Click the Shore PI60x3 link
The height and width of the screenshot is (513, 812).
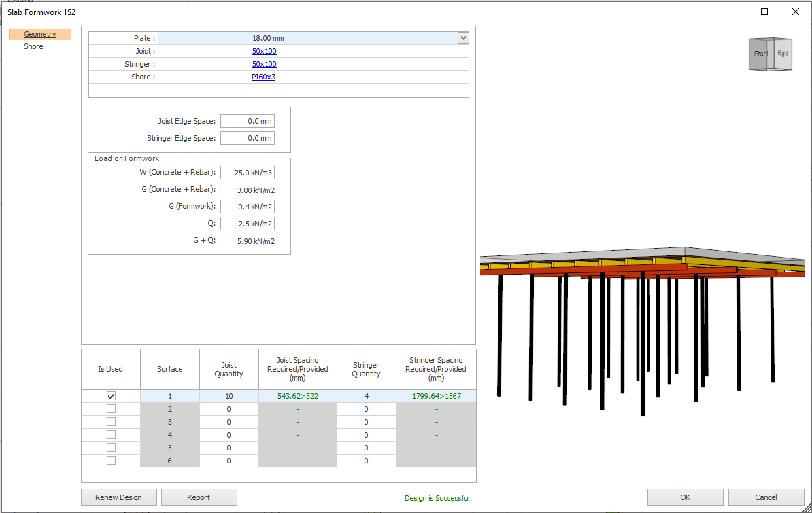(x=263, y=77)
